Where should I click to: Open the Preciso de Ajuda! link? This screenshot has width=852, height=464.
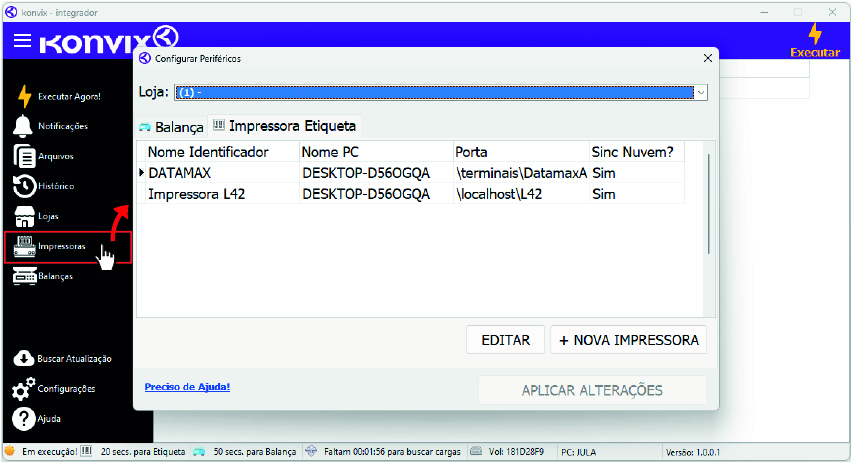pyautogui.click(x=187, y=387)
